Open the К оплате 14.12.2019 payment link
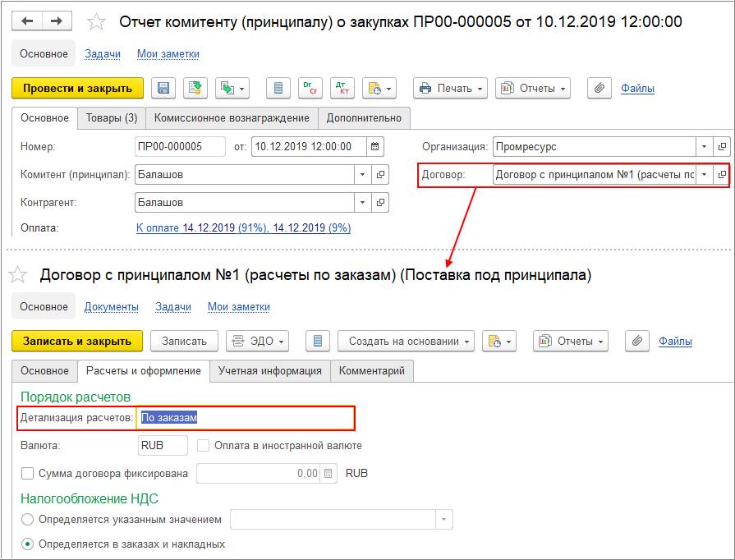The image size is (735, 560). (243, 227)
